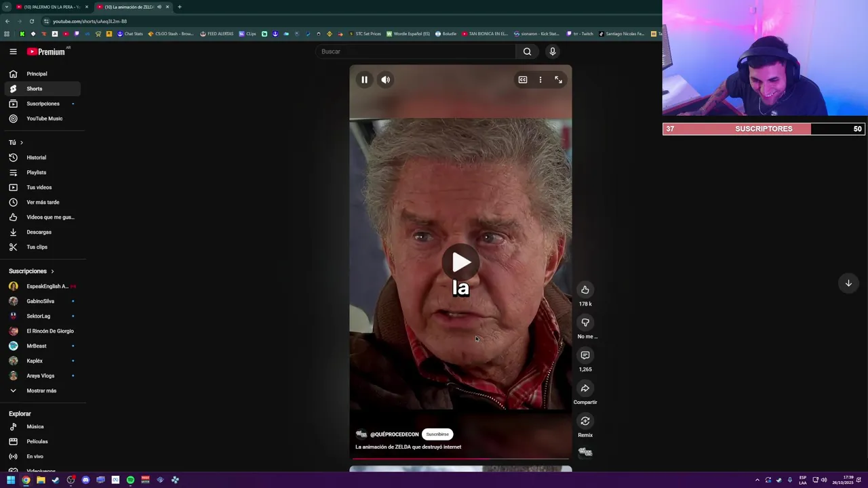This screenshot has height=488, width=868.
Task: Open Música under Explorar
Action: click(43, 427)
